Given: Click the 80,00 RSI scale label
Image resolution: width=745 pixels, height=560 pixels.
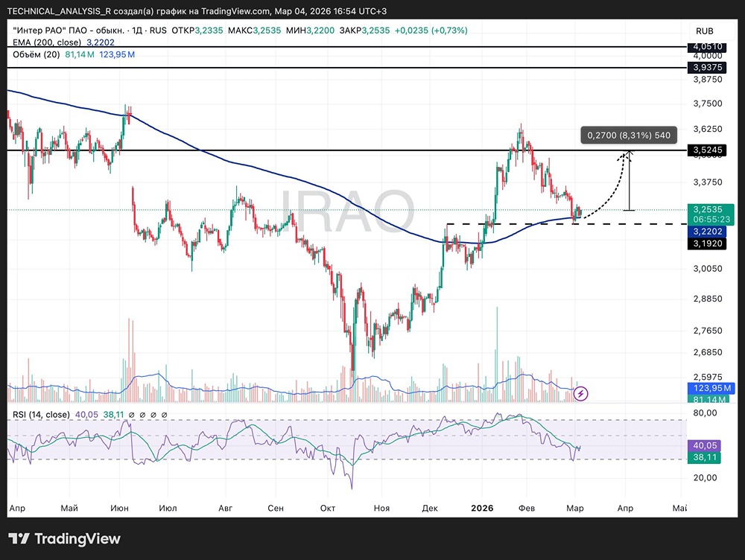Looking at the screenshot, I should coord(705,413).
